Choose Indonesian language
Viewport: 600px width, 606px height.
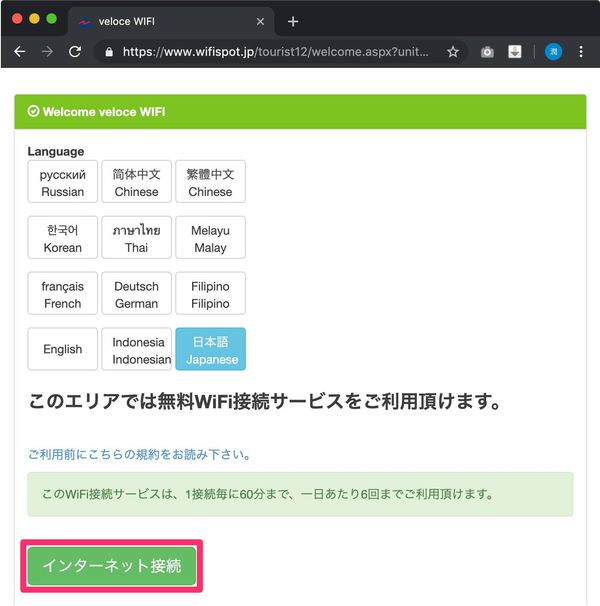[136, 349]
